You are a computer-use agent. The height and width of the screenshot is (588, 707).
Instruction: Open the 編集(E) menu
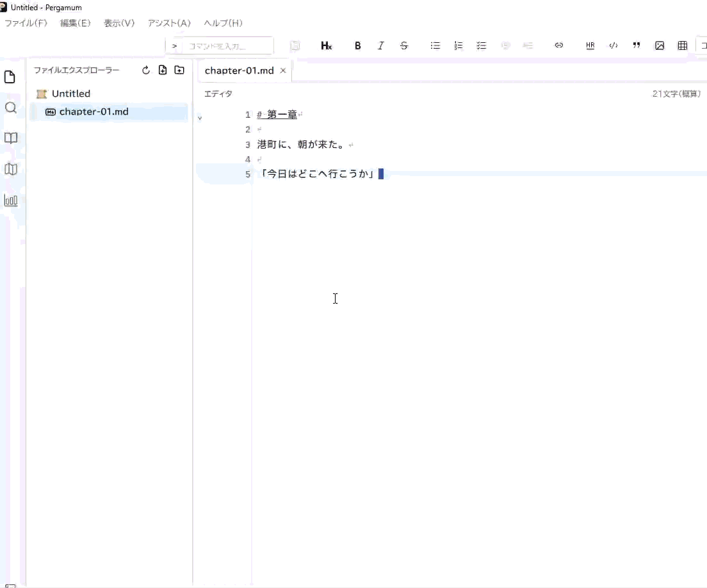click(x=76, y=23)
